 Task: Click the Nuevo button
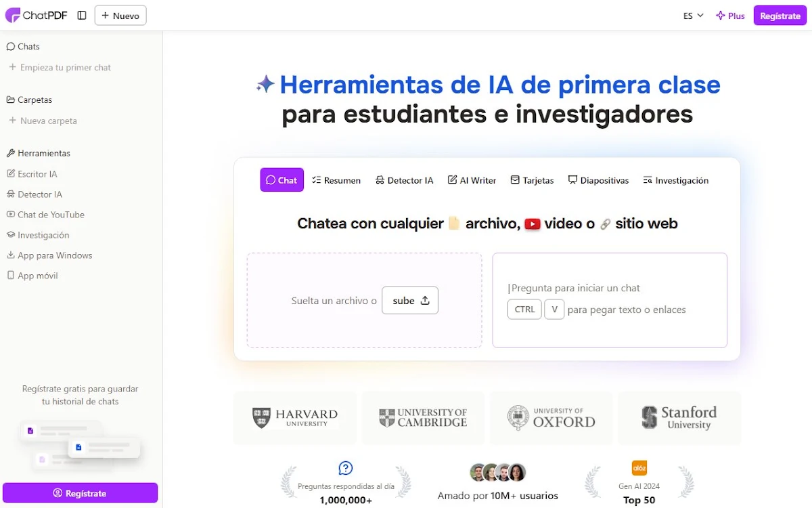[x=120, y=16]
